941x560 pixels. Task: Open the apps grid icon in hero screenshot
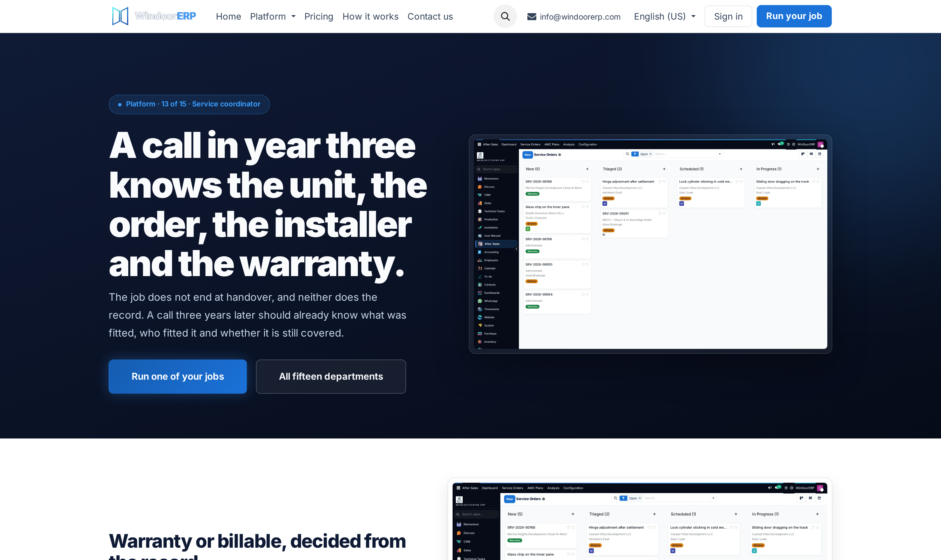[479, 144]
